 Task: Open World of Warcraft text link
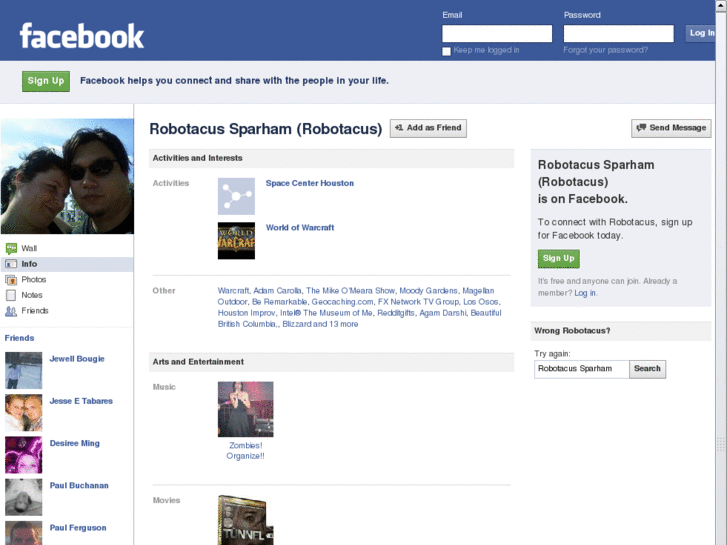tap(300, 228)
